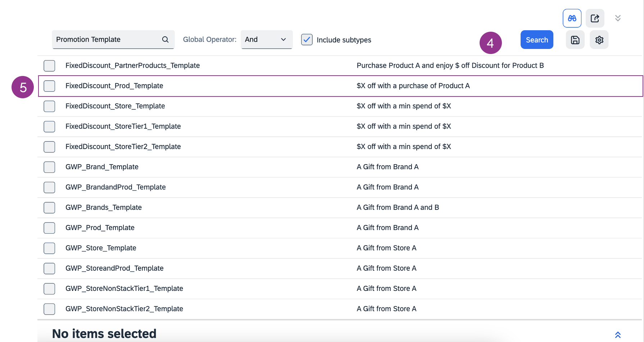Select the GWP_Brands_Template entry
The width and height of the screenshot is (644, 342).
point(104,208)
